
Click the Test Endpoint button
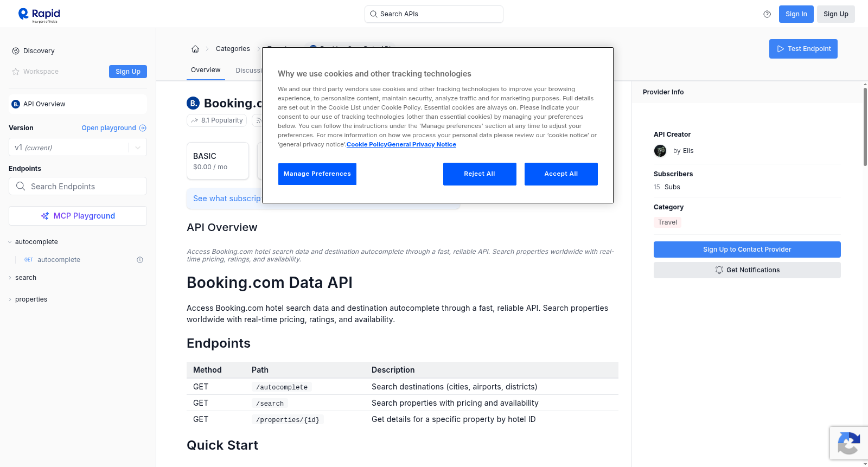[803, 49]
